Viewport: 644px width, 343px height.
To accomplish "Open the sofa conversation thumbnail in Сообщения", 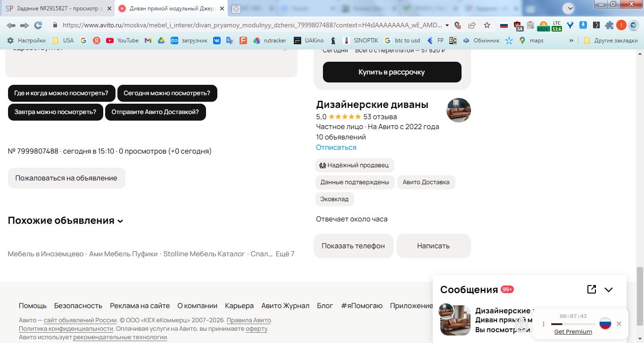I will [x=455, y=320].
